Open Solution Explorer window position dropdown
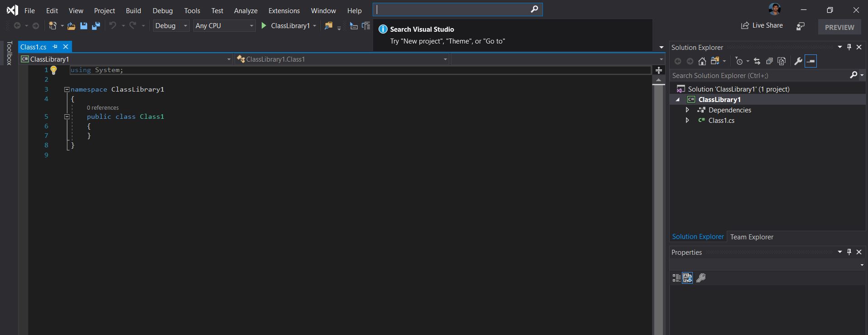 coord(840,47)
